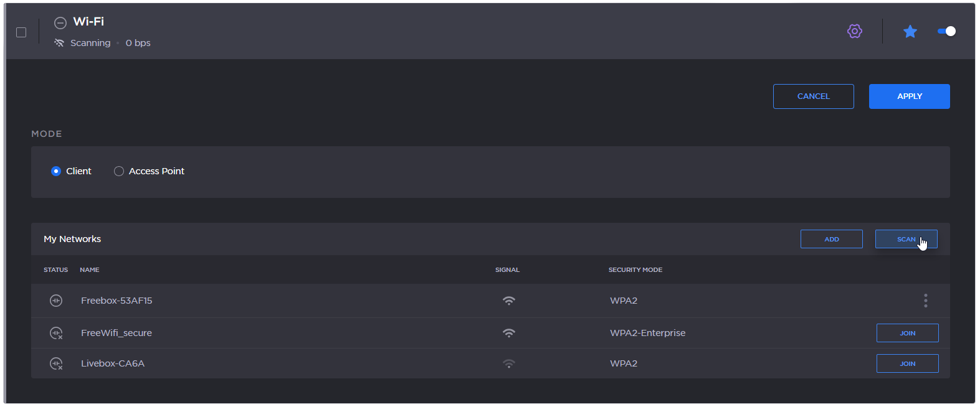The image size is (980, 407).
Task: Scan for available networks
Action: click(905, 239)
